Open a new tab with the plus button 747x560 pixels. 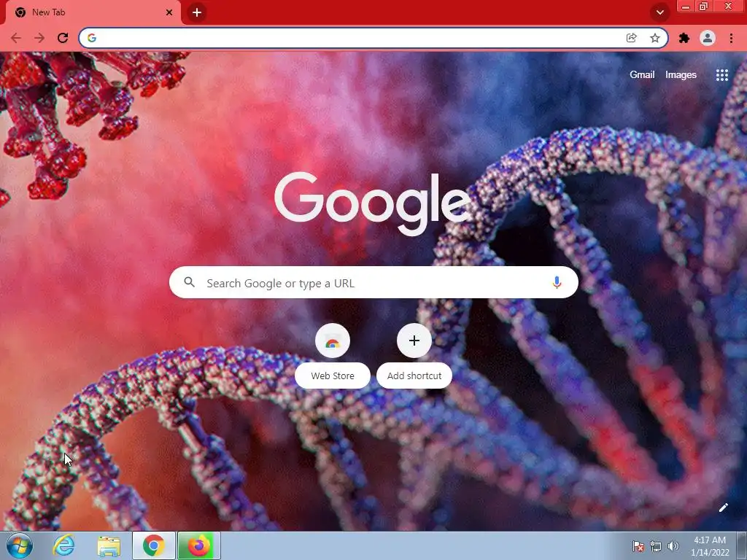pos(197,12)
